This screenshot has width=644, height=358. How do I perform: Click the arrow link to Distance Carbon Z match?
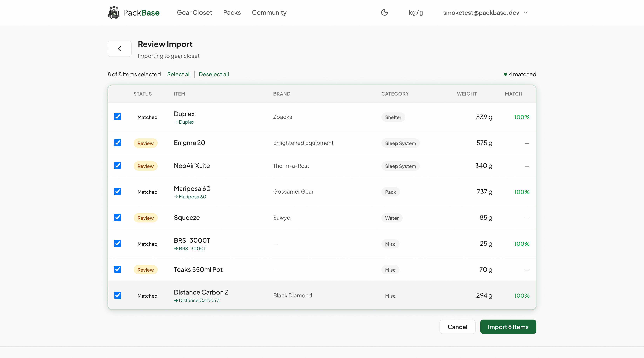coord(197,301)
